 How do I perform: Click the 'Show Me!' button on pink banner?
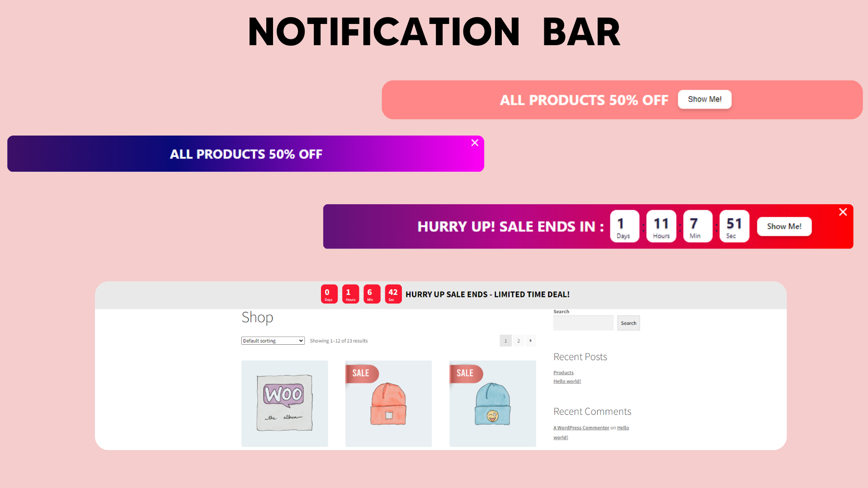(x=705, y=99)
